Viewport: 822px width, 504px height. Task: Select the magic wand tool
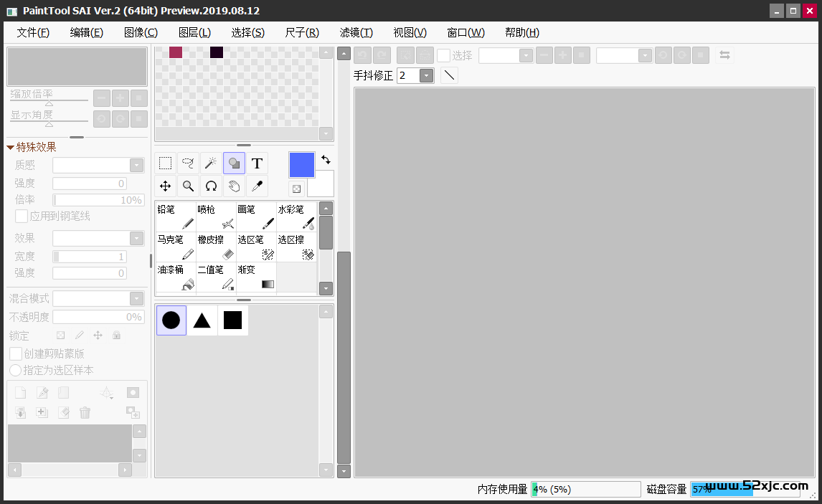click(x=211, y=163)
